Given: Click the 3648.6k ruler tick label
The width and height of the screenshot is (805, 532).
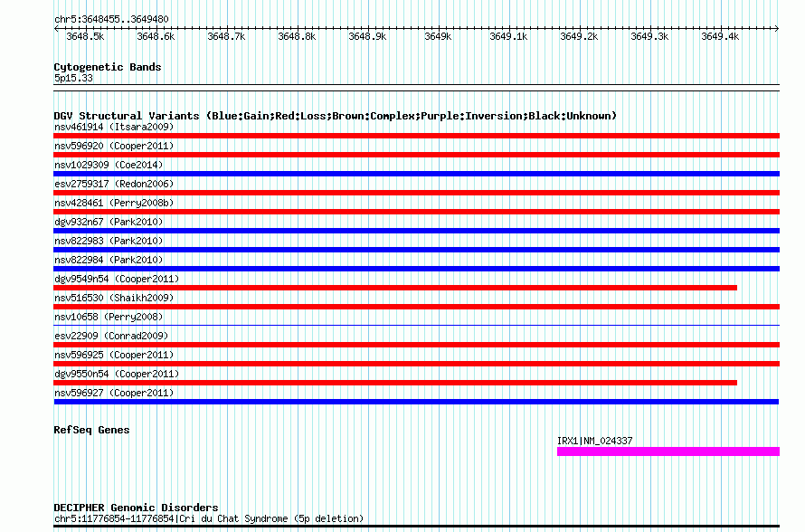Looking at the screenshot, I should tap(156, 36).
